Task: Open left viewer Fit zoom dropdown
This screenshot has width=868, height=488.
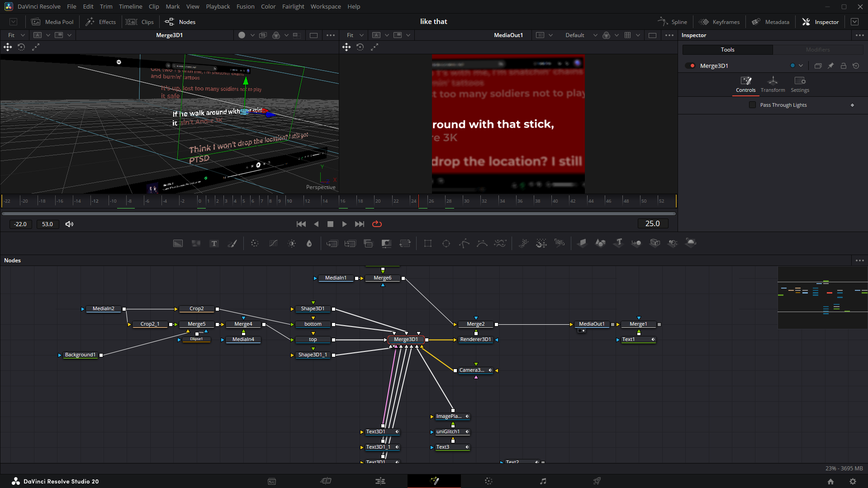Action: pos(16,35)
